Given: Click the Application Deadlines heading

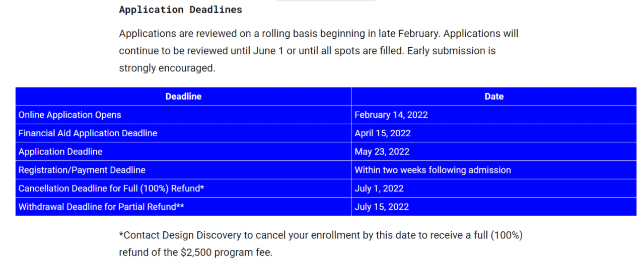Looking at the screenshot, I should (180, 10).
